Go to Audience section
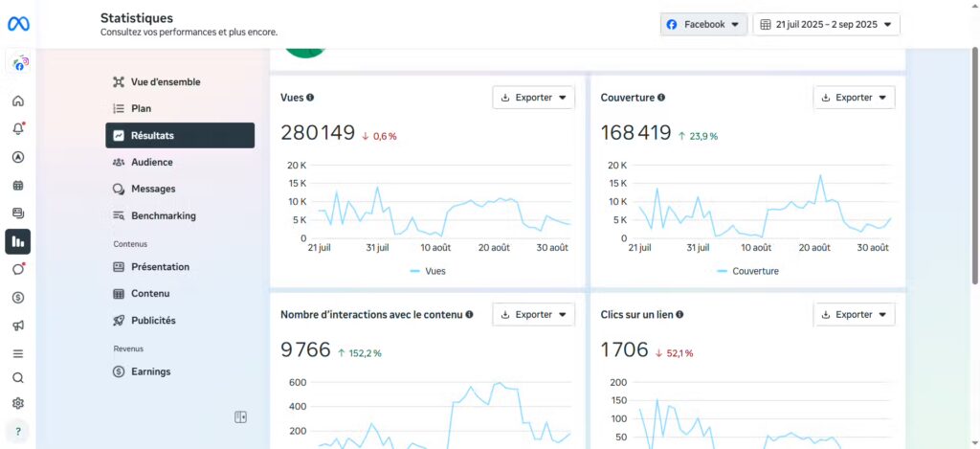This screenshot has width=980, height=449. tap(151, 163)
